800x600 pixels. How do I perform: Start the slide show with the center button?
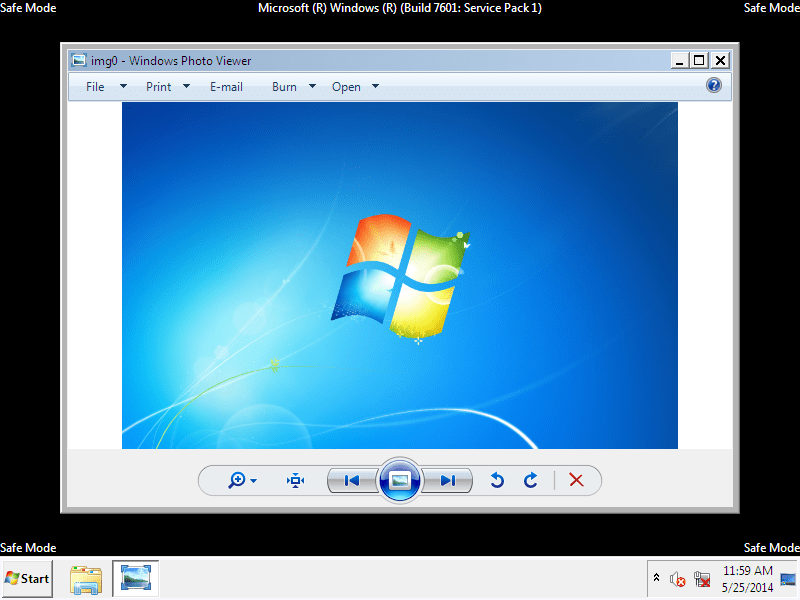point(399,480)
